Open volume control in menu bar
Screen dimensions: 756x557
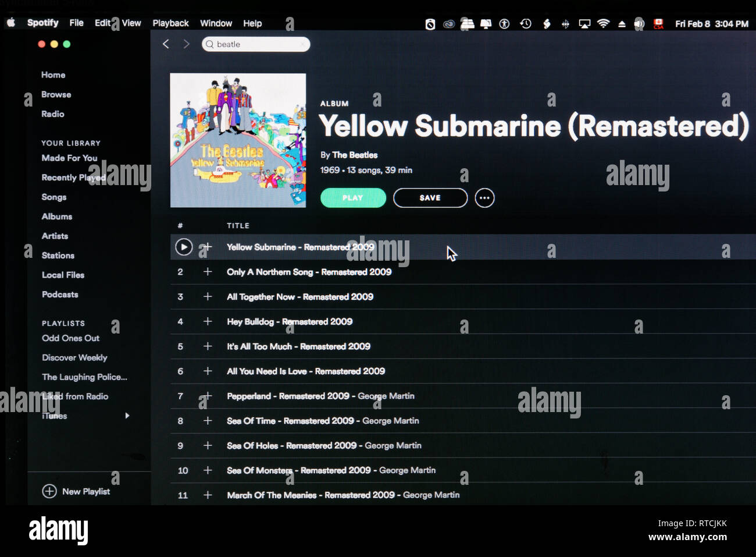tap(639, 24)
